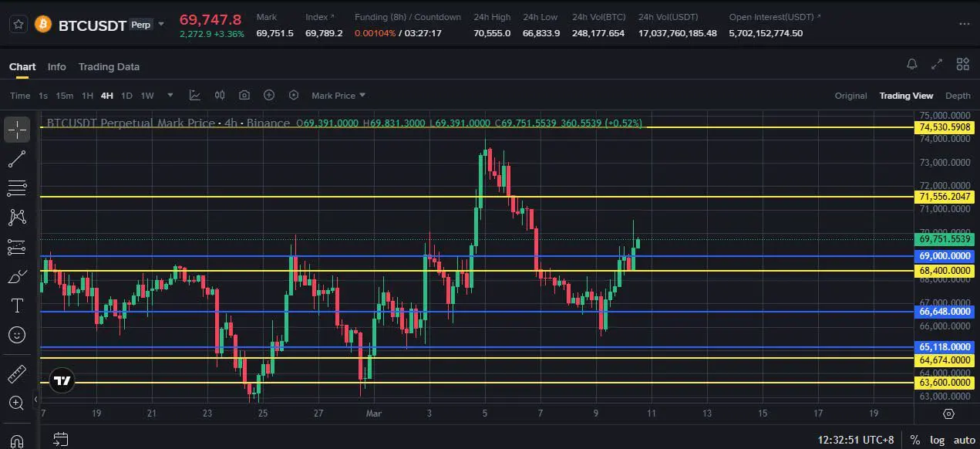Open the three-dot more options menu
This screenshot has width=980, height=449.
(964, 25)
